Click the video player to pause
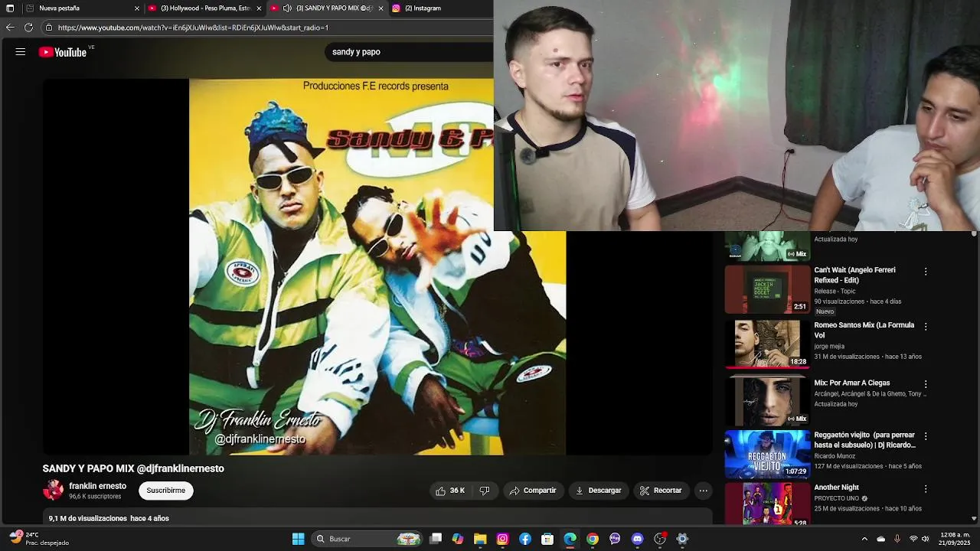980x551 pixels. coord(377,266)
